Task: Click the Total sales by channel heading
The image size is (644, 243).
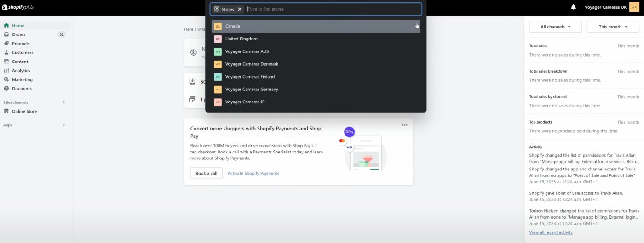Action: click(547, 97)
